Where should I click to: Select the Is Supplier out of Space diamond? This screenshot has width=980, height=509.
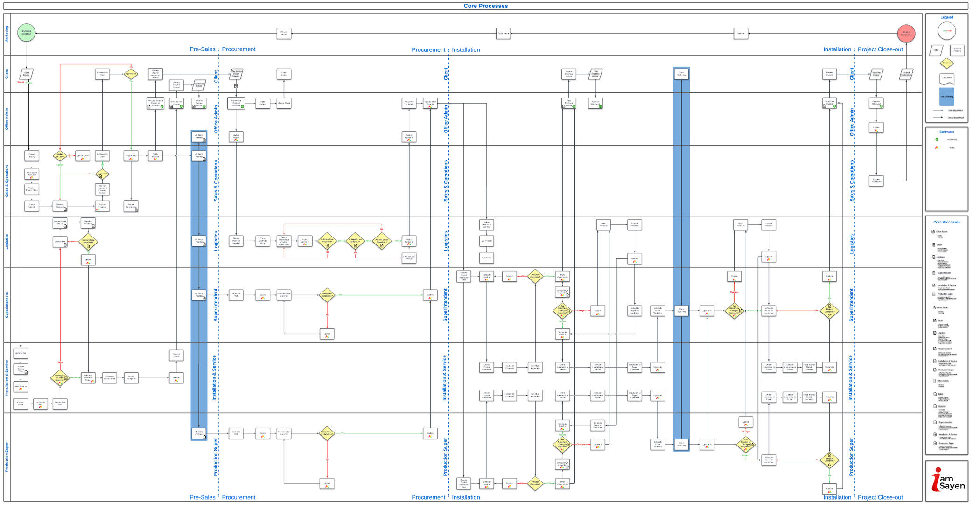tap(355, 241)
